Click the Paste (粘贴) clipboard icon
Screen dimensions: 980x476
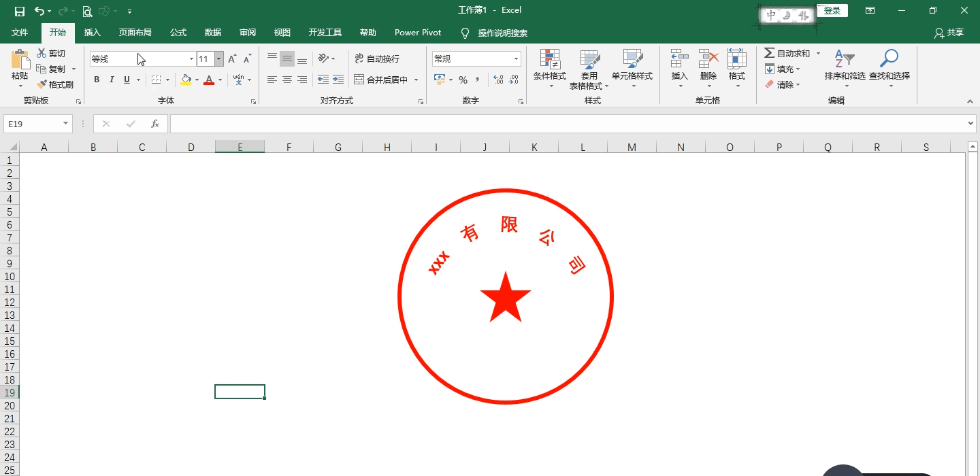(x=20, y=59)
